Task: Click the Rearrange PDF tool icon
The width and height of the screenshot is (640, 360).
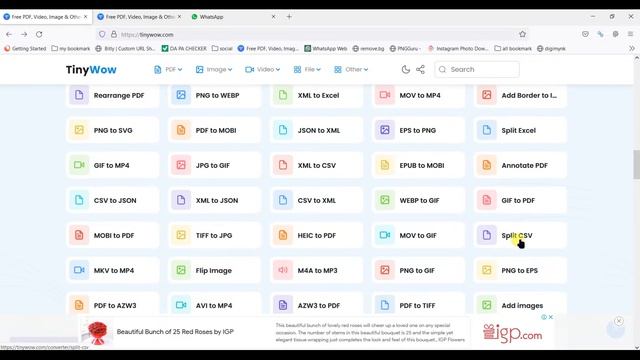Action: point(79,95)
